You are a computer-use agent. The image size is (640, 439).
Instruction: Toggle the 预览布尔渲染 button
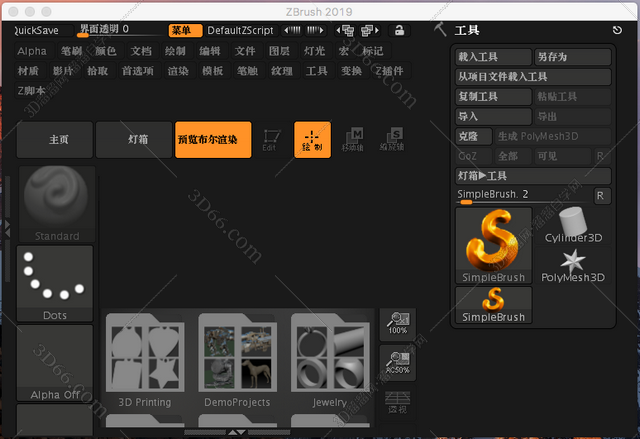click(213, 140)
